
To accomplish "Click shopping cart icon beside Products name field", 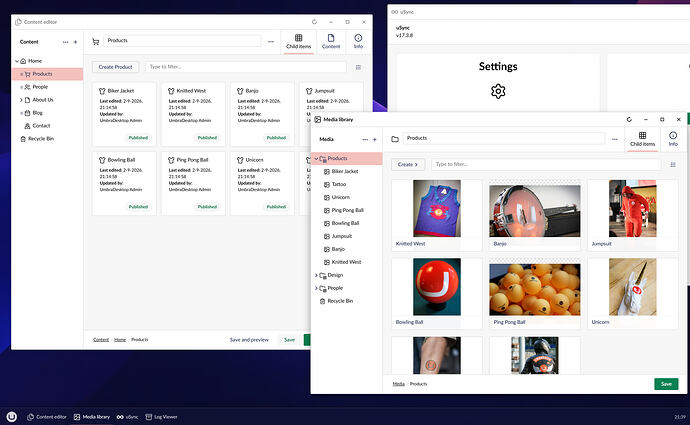I will point(95,41).
